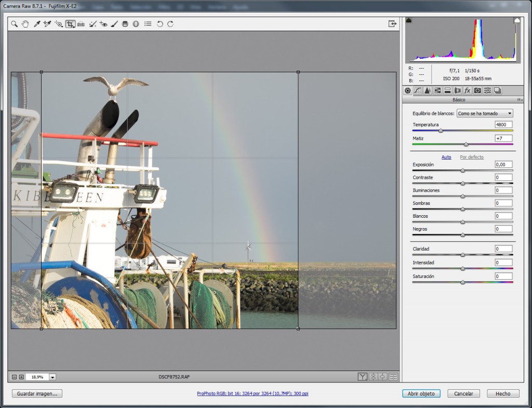The height and width of the screenshot is (408, 532).
Task: Select the Crop tool
Action: point(70,24)
